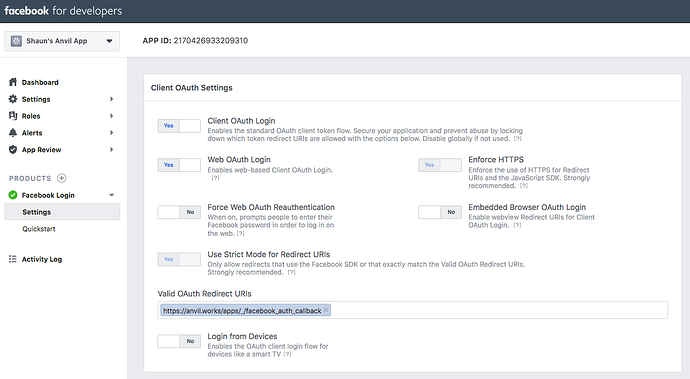Click the Activity Log list icon
Screen dimensions: 690x379
(x=13, y=259)
